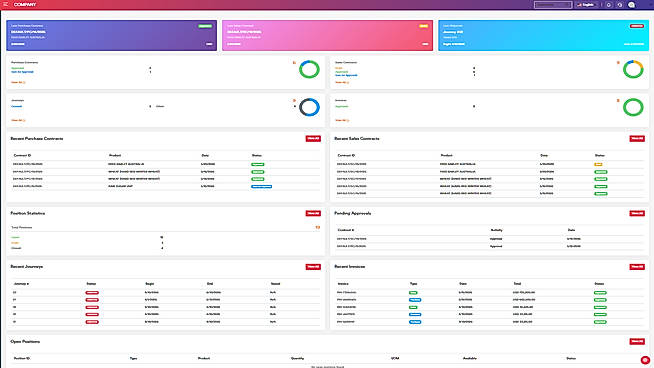
Task: Click first contract row in Pending Approvals
Action: 490,239
